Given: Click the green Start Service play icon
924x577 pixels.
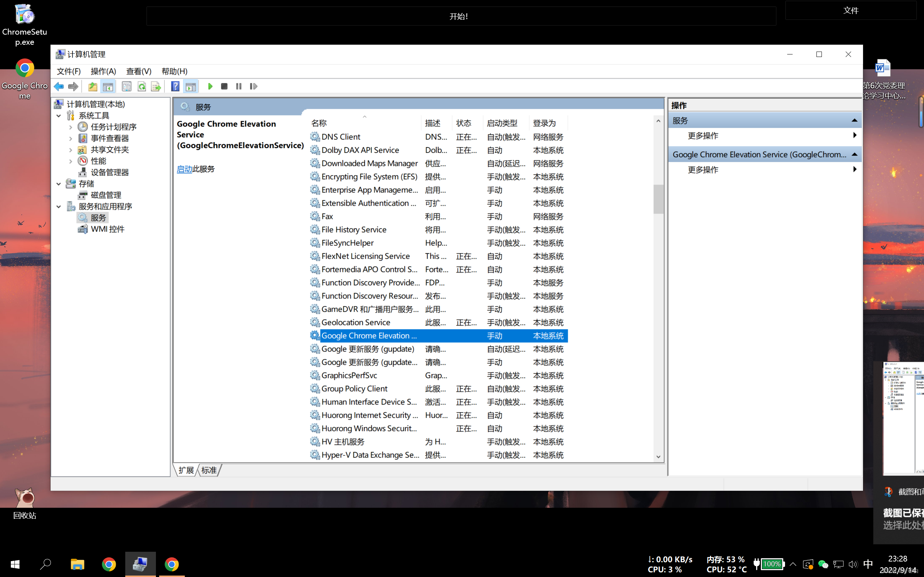Looking at the screenshot, I should [x=210, y=87].
